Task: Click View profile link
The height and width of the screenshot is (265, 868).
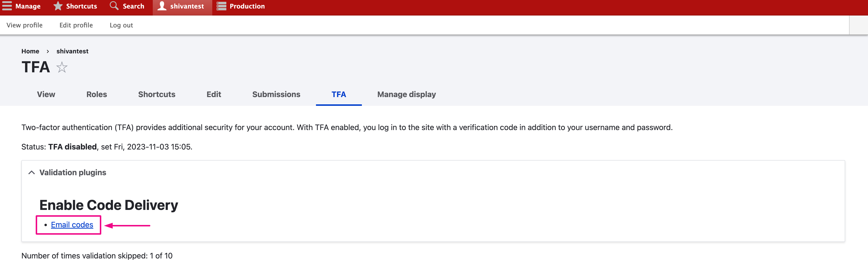Action: click(x=24, y=25)
